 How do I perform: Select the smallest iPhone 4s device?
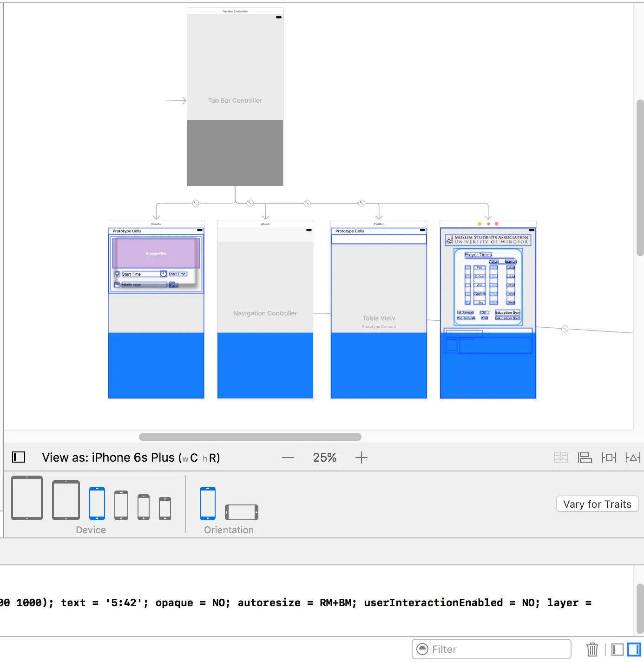tap(165, 509)
